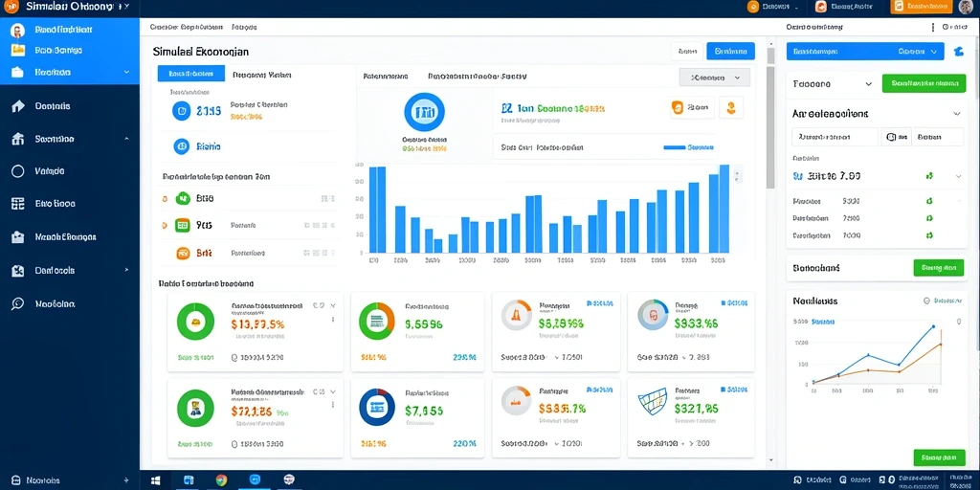Image resolution: width=980 pixels, height=490 pixels.
Task: Open kebab menu on first green donut card
Action: pos(333,318)
